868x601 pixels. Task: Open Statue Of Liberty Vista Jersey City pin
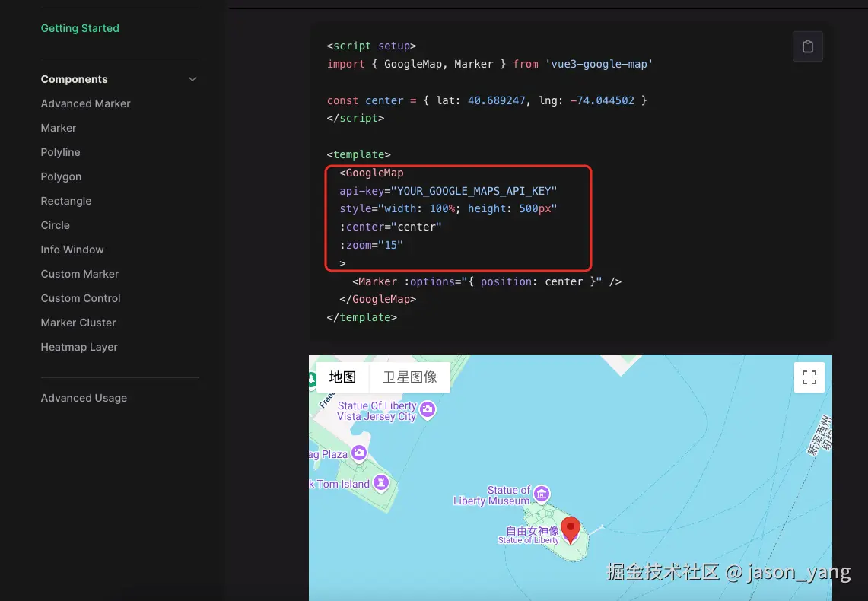[x=428, y=410]
